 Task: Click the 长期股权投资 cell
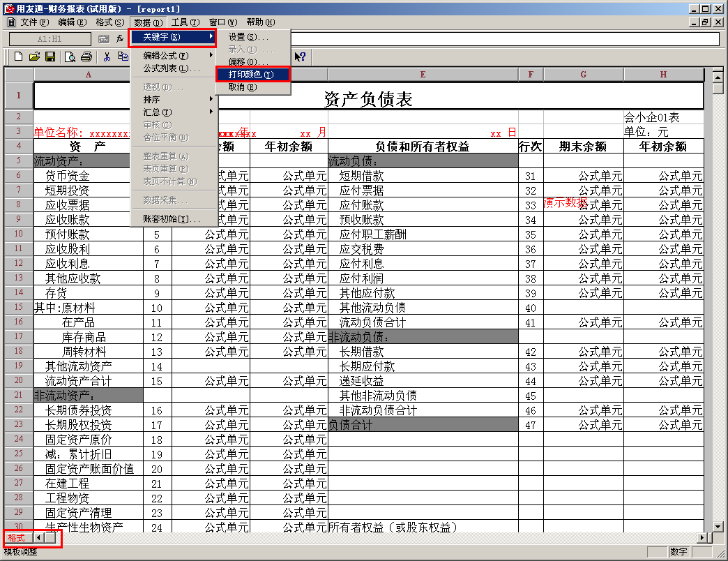tap(89, 424)
